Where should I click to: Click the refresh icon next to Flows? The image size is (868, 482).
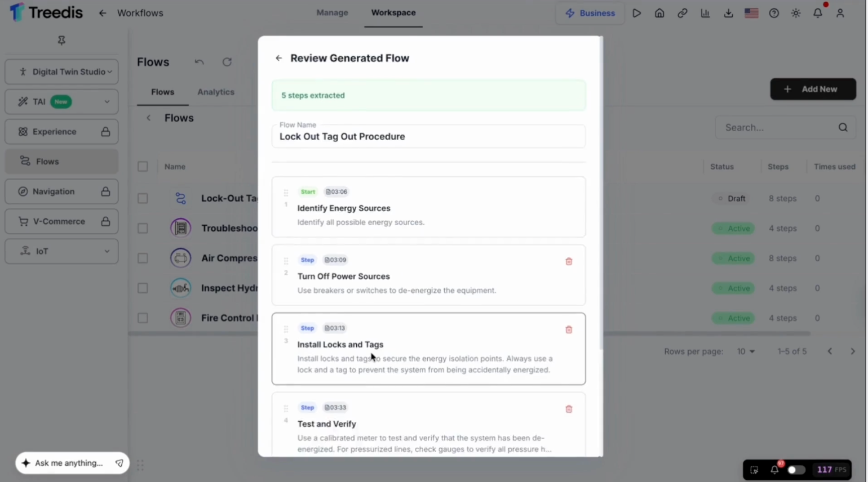[227, 62]
